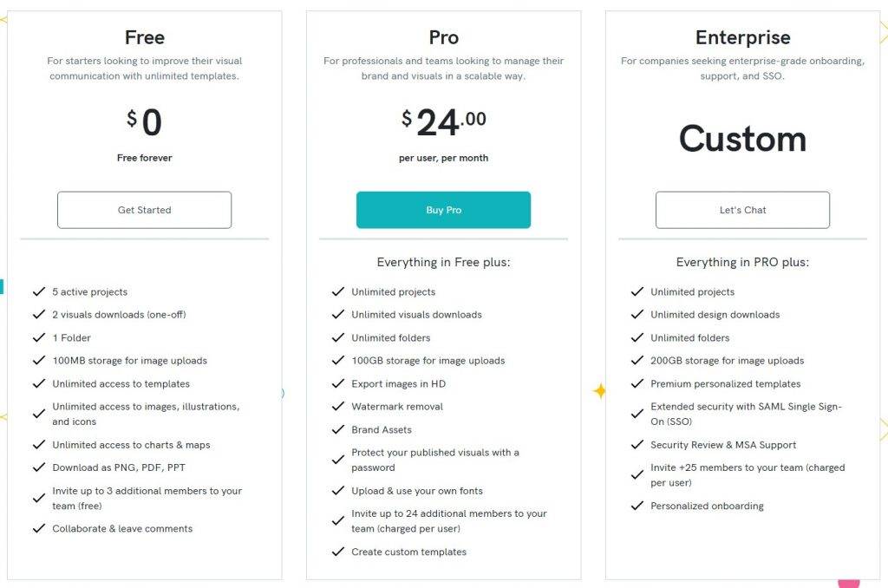Click Upload & use your own fonts item
The height and width of the screenshot is (588, 888).
coord(417,491)
